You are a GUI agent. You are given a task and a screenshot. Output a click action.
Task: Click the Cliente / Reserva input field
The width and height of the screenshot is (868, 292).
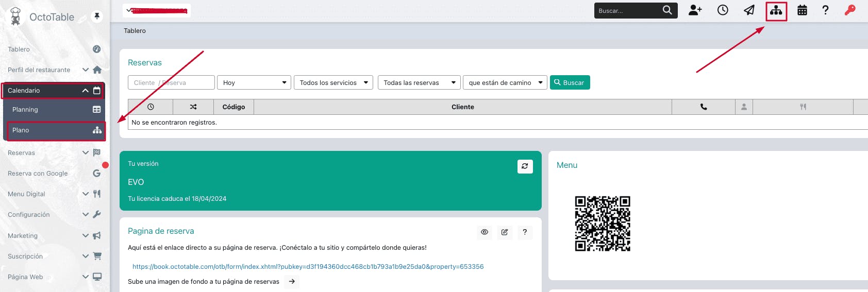[171, 82]
